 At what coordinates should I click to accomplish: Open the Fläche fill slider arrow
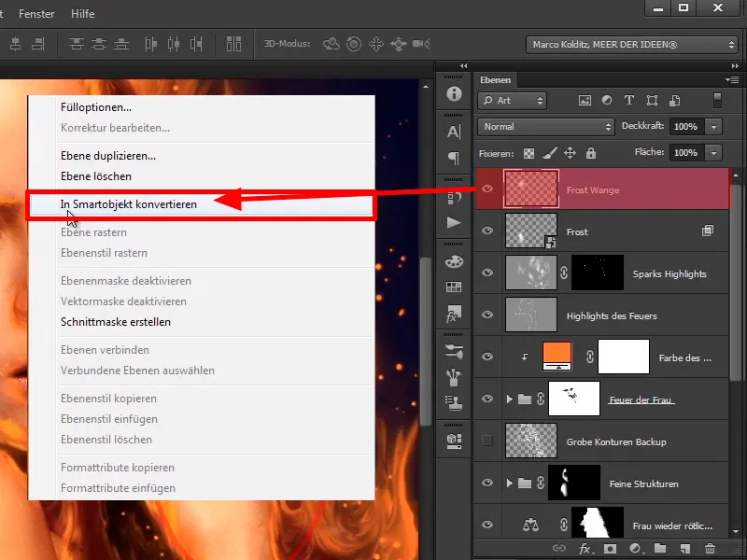click(x=713, y=153)
